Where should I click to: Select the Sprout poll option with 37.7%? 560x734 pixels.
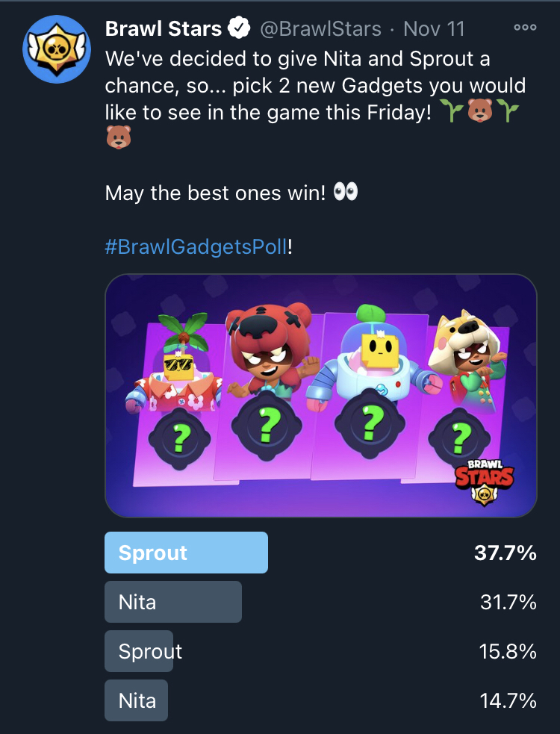point(187,553)
